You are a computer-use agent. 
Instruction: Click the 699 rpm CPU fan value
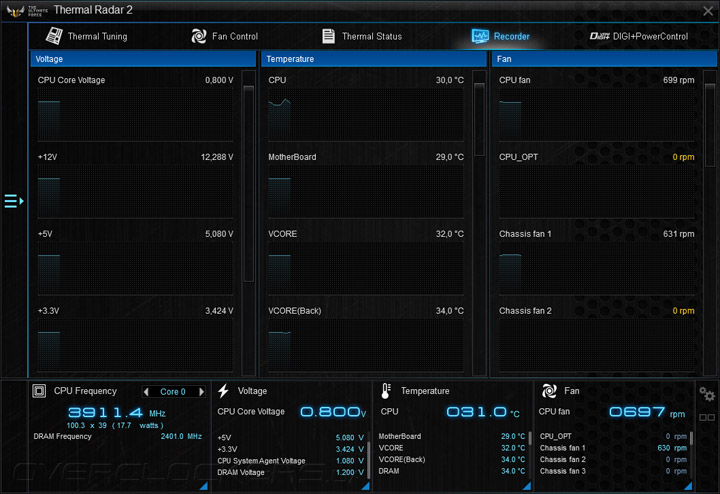(x=678, y=80)
